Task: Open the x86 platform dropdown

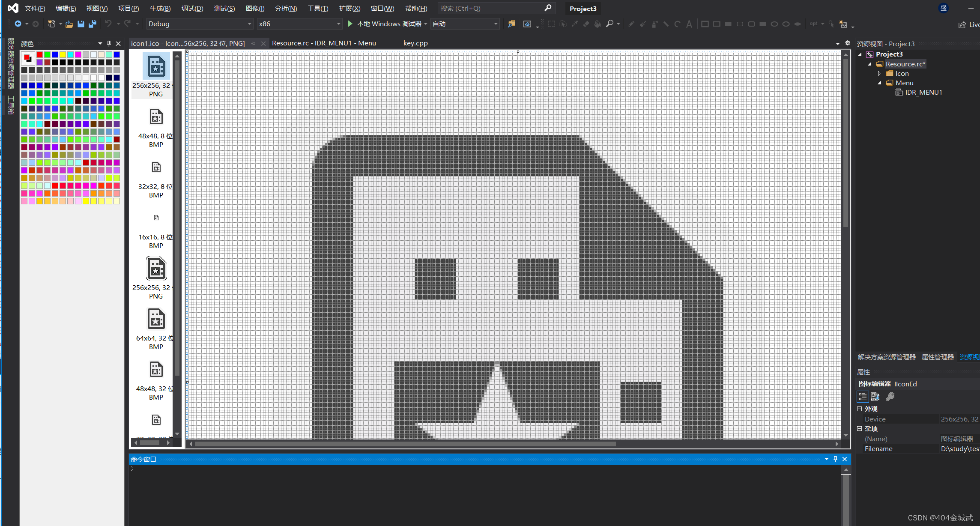Action: click(338, 24)
